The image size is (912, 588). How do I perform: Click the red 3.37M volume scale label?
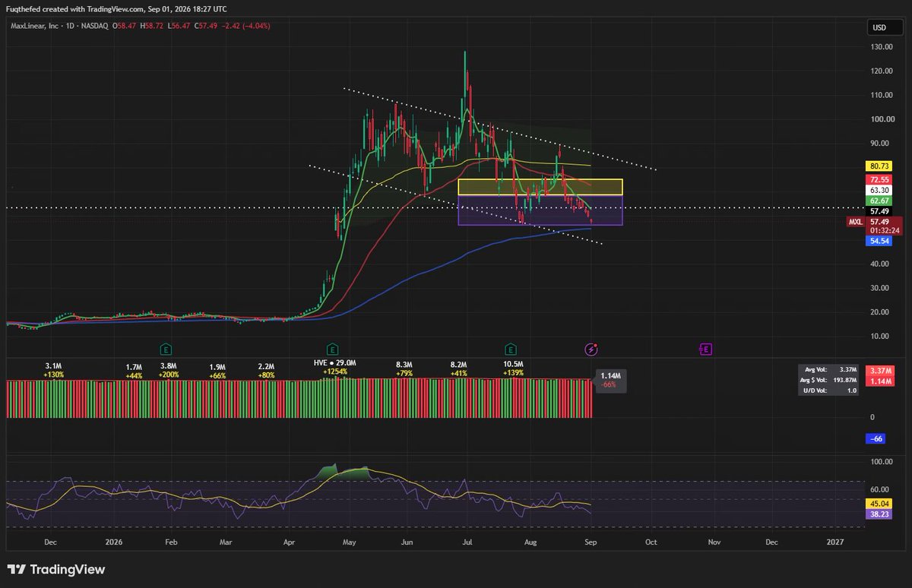[879, 371]
